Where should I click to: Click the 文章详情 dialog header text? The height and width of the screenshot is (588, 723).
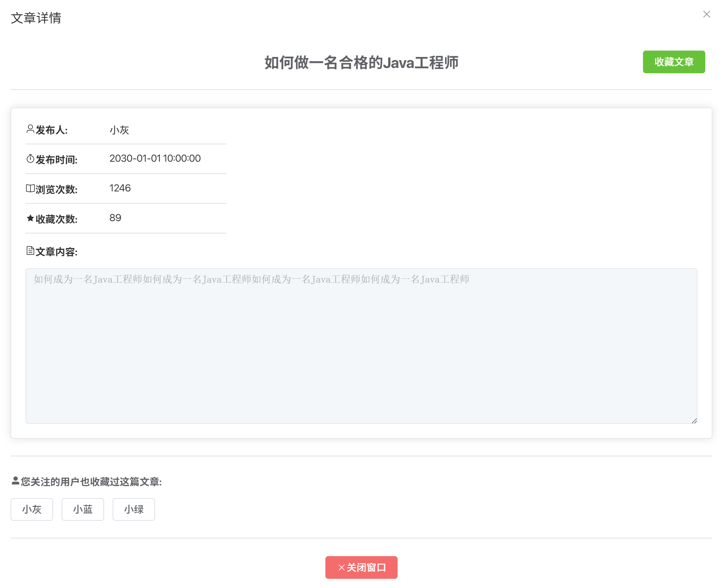click(36, 18)
